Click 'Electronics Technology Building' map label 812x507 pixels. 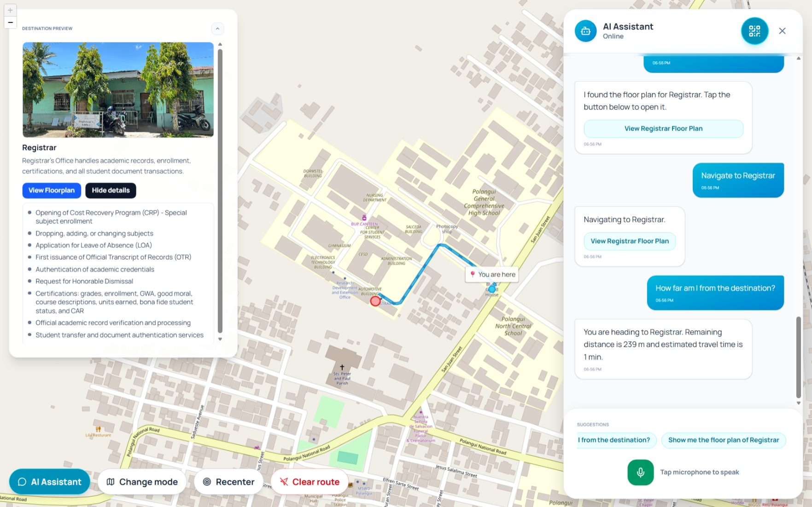(x=323, y=262)
